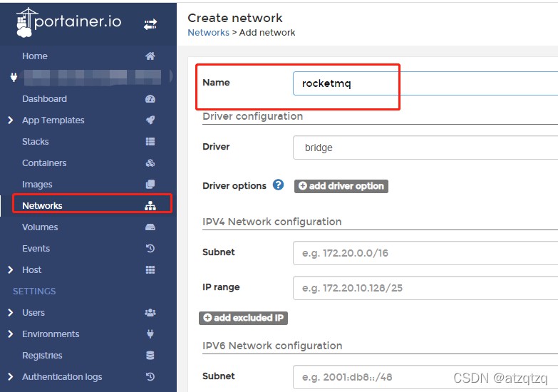Open Stacks in the sidebar

click(36, 142)
